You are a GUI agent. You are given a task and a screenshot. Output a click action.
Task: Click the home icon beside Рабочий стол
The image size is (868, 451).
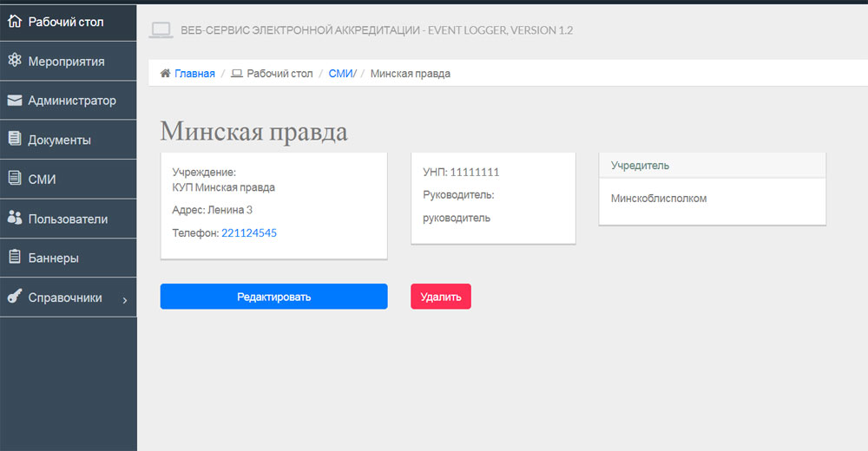pos(15,21)
